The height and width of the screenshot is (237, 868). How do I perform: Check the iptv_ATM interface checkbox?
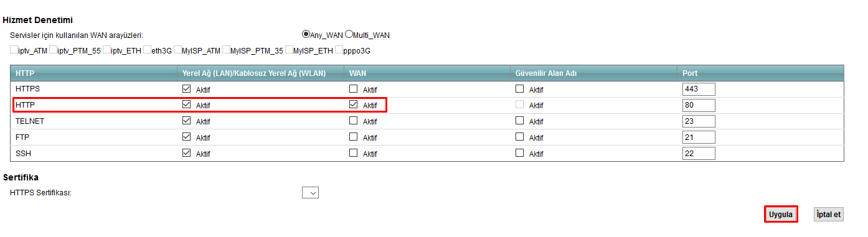click(14, 50)
